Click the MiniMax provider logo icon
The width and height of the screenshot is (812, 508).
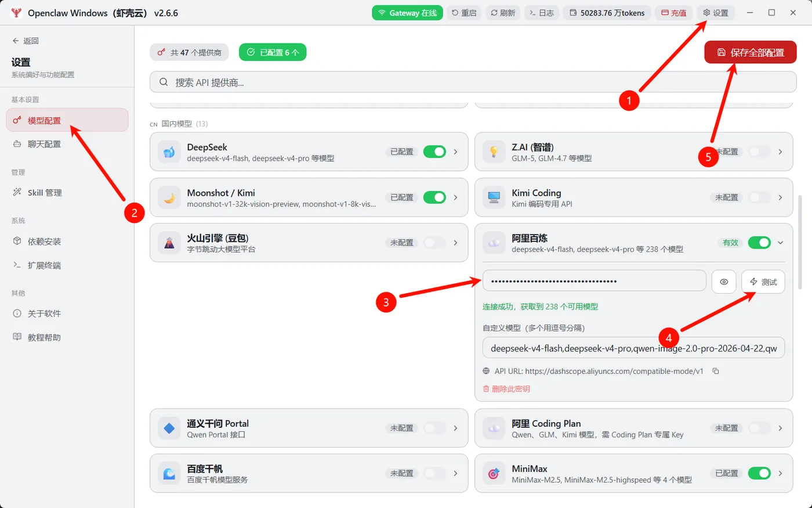click(x=494, y=474)
